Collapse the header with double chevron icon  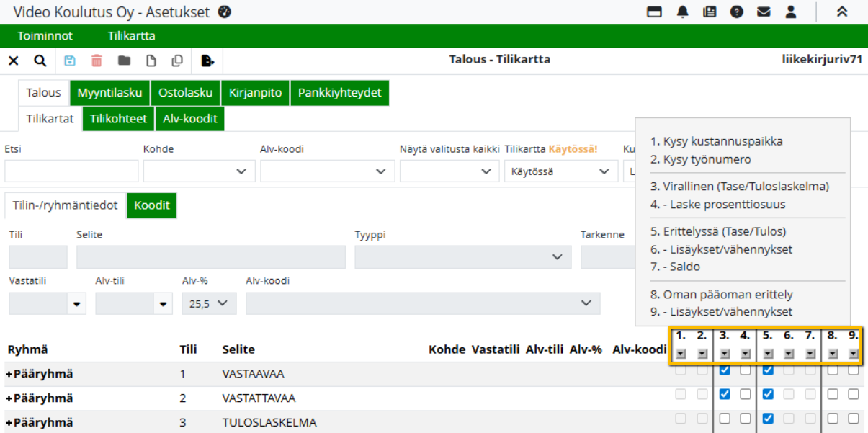(841, 12)
